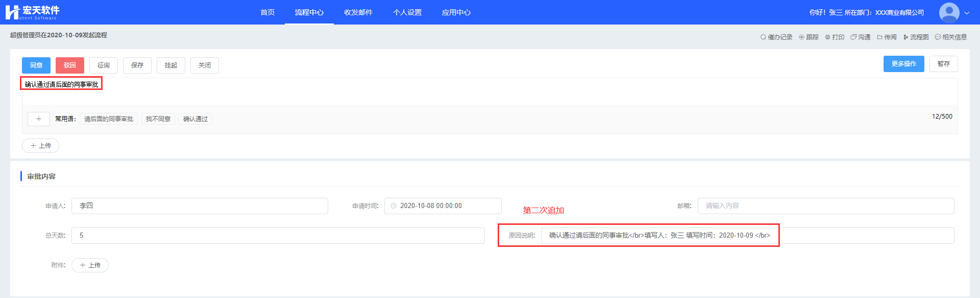Open the 流程图 flowchart icon
Screen dimensions: 980x298
point(905,37)
